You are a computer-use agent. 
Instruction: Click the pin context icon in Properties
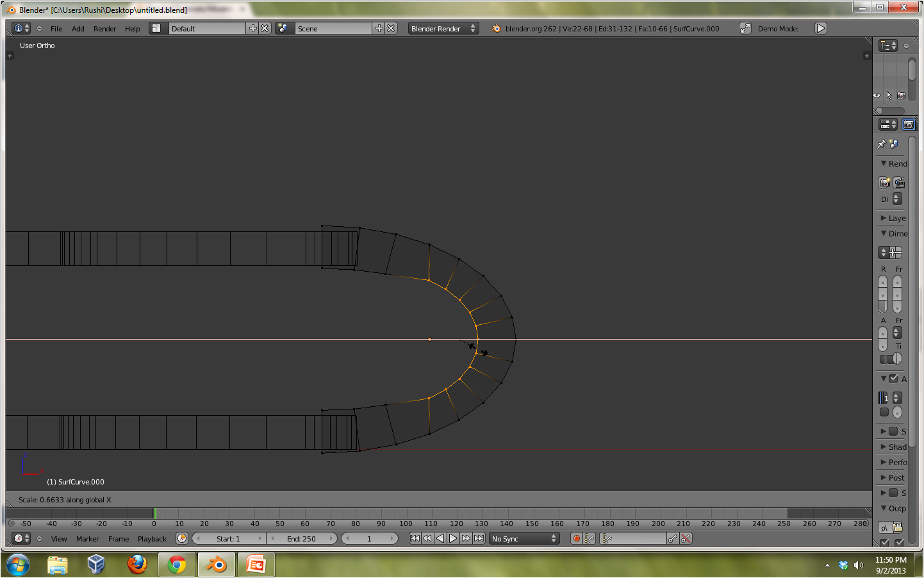[x=882, y=144]
